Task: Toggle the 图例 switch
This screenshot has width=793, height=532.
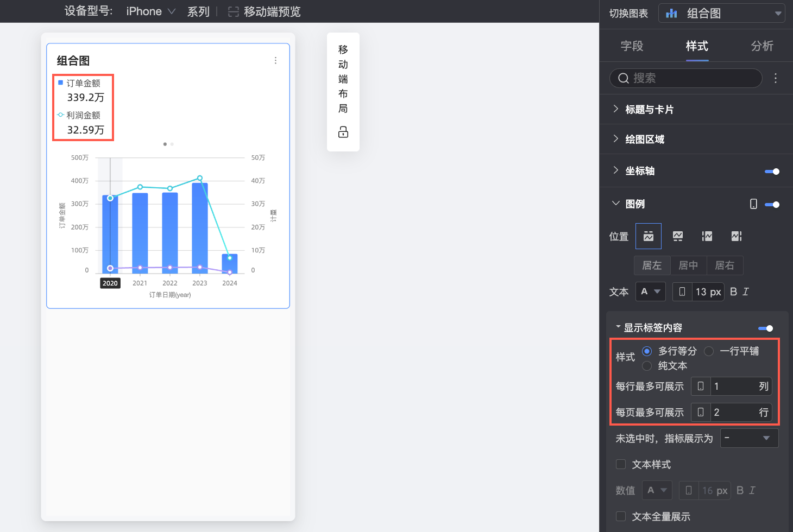Action: point(772,205)
